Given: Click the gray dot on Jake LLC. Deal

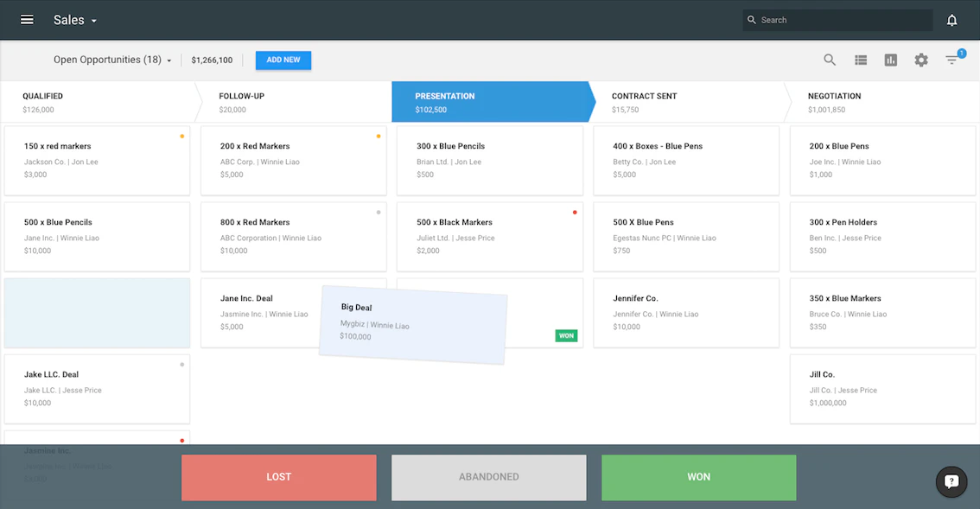Looking at the screenshot, I should click(x=181, y=365).
